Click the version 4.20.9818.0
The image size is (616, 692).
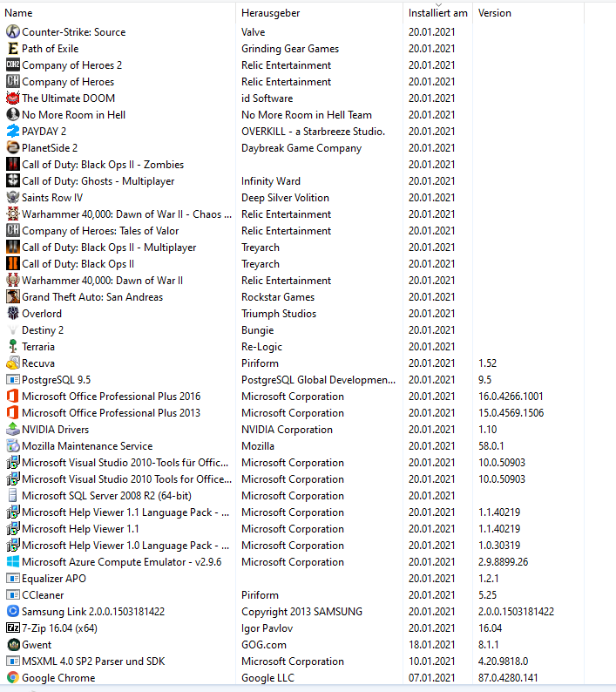coord(503,661)
